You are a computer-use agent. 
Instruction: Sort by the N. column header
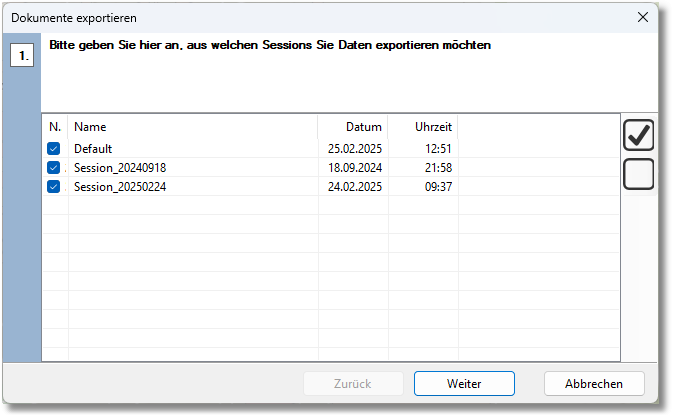(55, 127)
